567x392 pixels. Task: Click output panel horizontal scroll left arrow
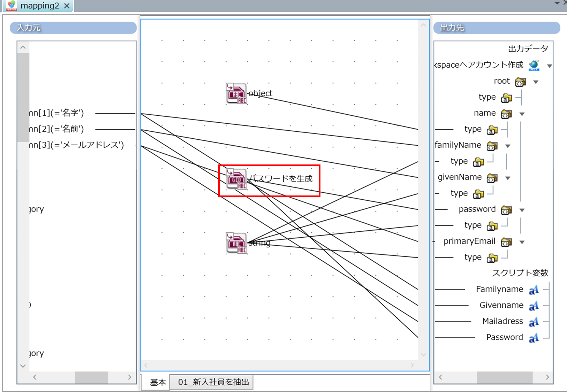point(440,377)
